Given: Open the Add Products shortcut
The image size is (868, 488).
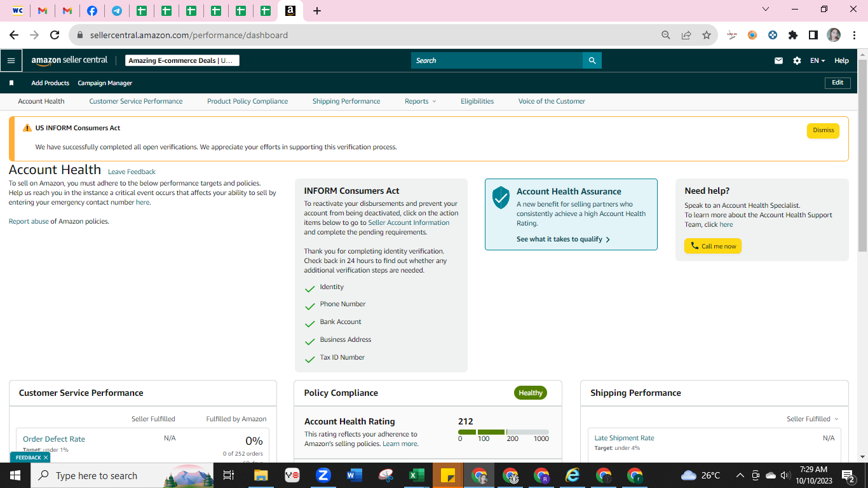Looking at the screenshot, I should tap(50, 83).
